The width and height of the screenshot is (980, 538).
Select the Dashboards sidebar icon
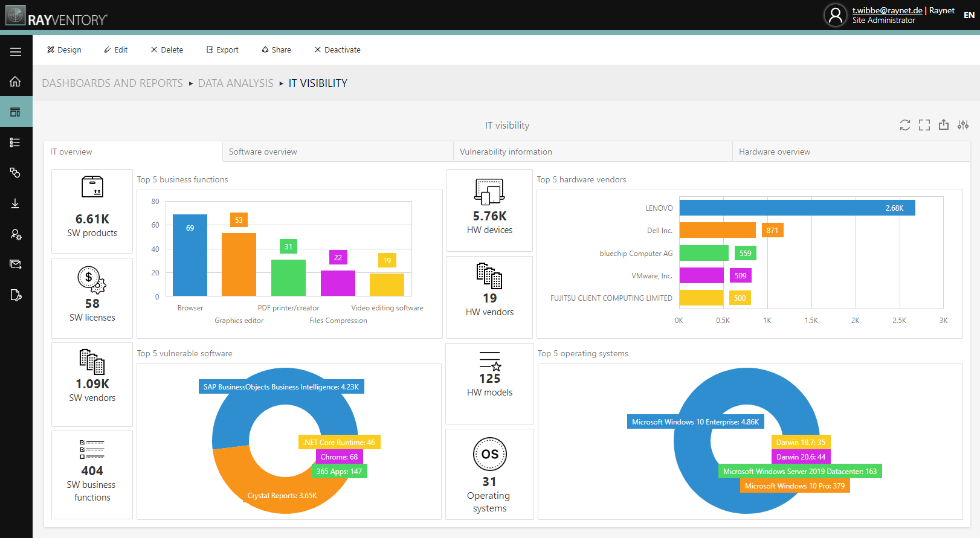[x=16, y=112]
